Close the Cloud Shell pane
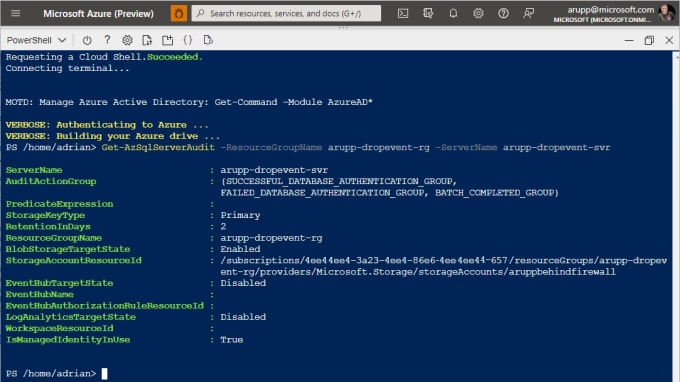This screenshot has width=680, height=382. point(669,40)
